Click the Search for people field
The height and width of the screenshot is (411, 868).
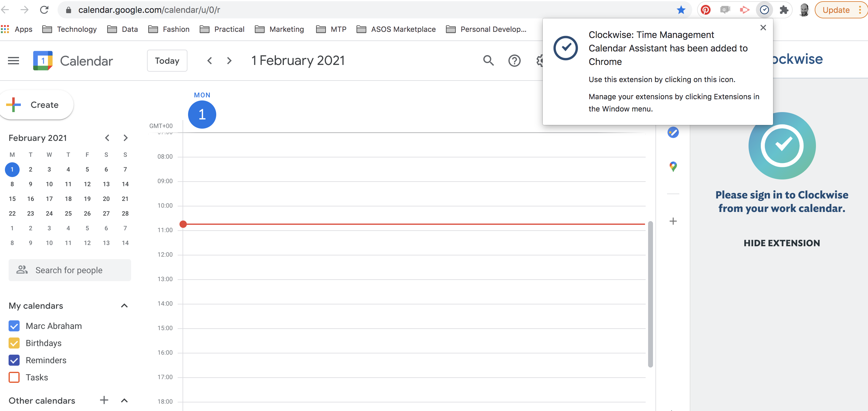[x=70, y=270]
